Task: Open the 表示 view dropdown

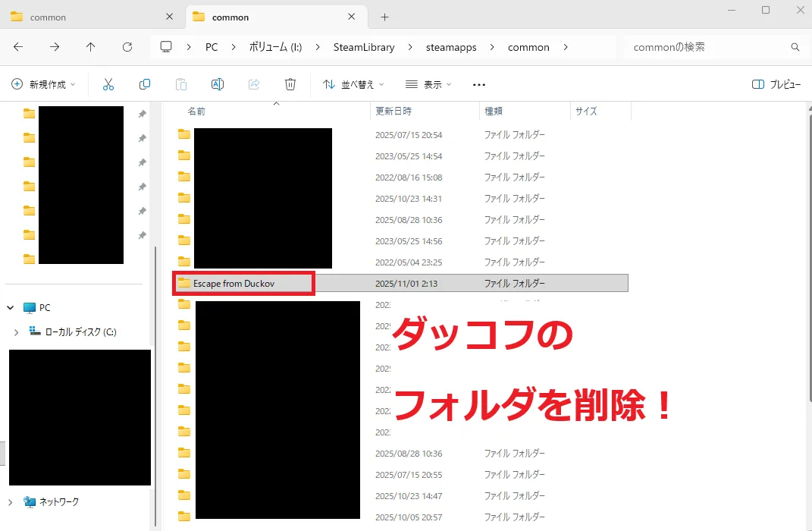Action: [428, 84]
